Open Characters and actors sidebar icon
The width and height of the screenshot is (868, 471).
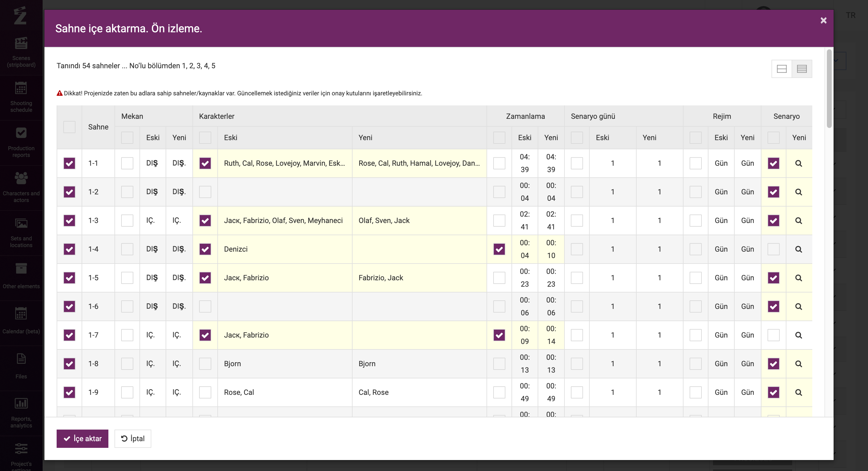21,187
